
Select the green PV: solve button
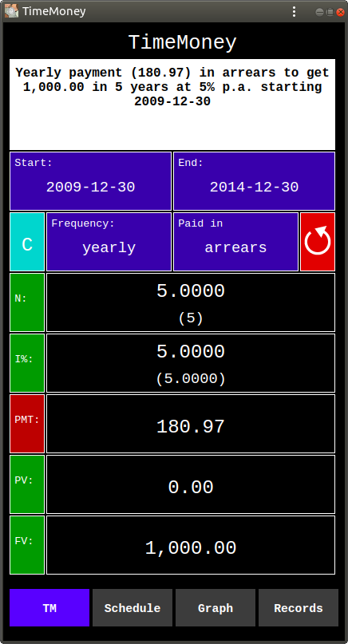(27, 484)
